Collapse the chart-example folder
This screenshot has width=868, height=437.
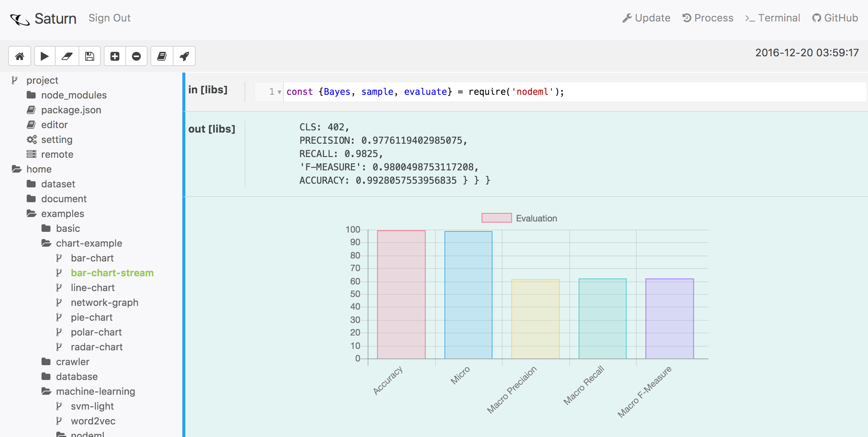89,243
